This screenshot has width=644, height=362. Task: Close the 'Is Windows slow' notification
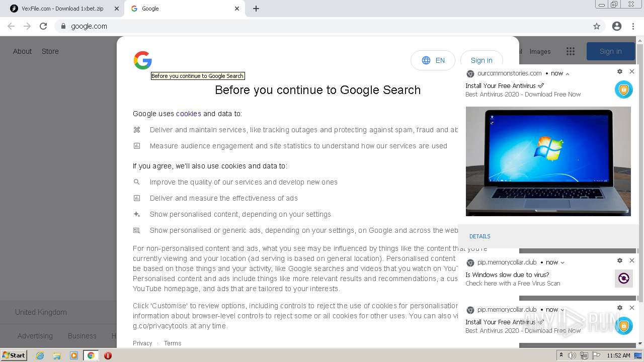632,260
